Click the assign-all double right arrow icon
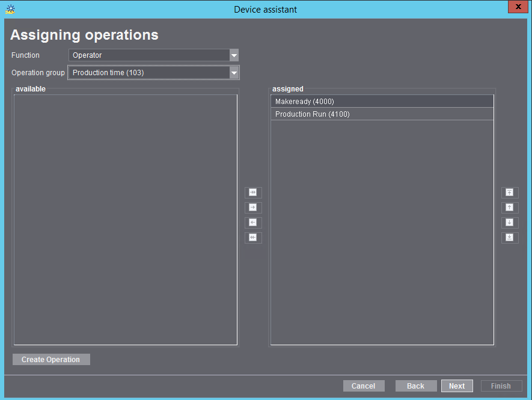Image resolution: width=532 pixels, height=400 pixels. (253, 192)
